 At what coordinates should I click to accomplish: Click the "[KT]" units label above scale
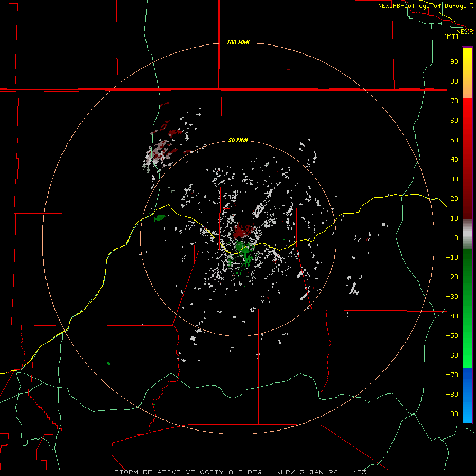(x=452, y=36)
